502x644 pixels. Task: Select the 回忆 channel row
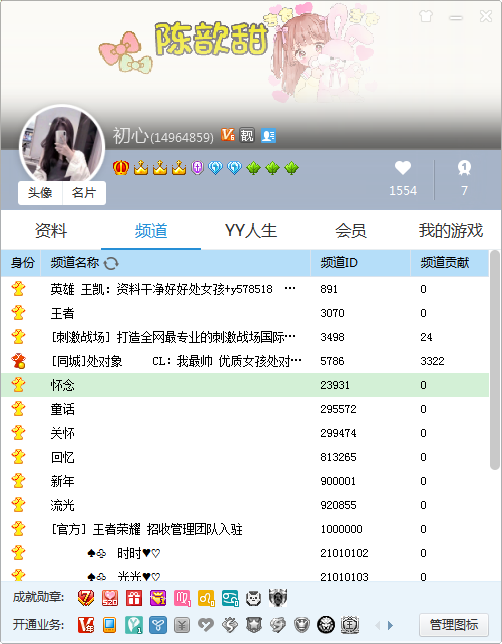click(x=245, y=457)
